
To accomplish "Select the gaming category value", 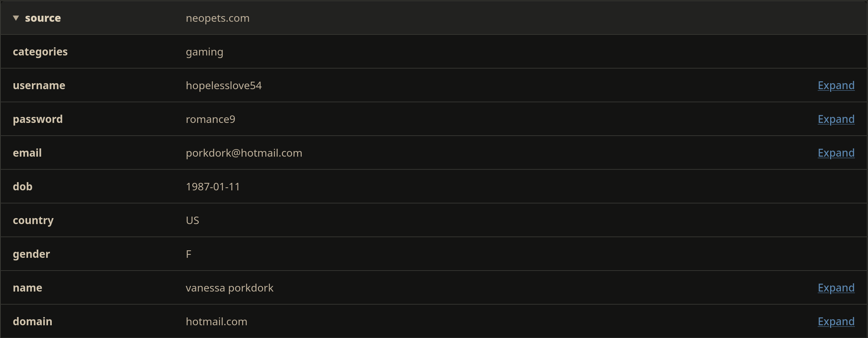I will pyautogui.click(x=204, y=52).
